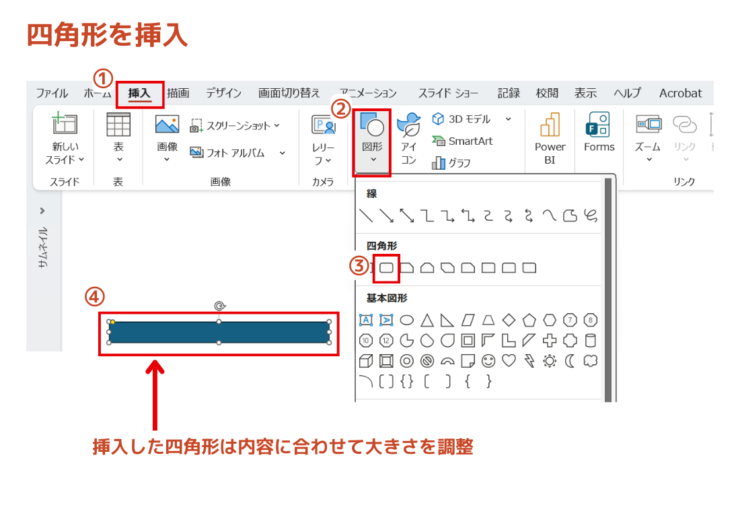740x505 pixels.
Task: Choose the diamond shape
Action: pos(508,320)
